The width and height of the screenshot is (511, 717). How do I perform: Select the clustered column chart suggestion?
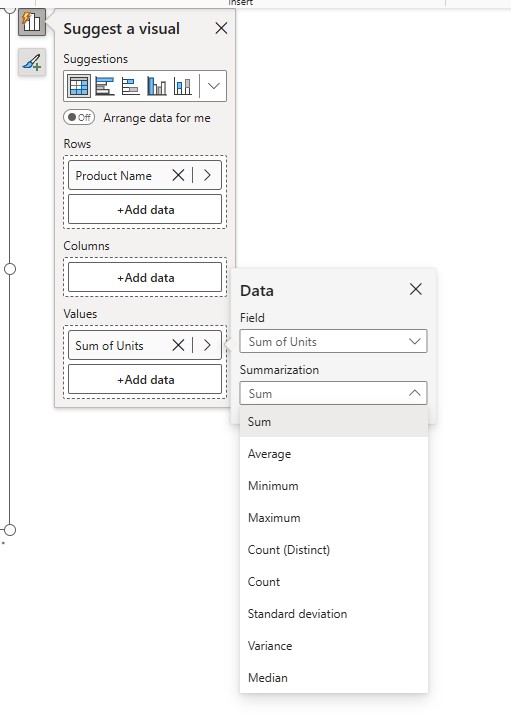(x=157, y=86)
